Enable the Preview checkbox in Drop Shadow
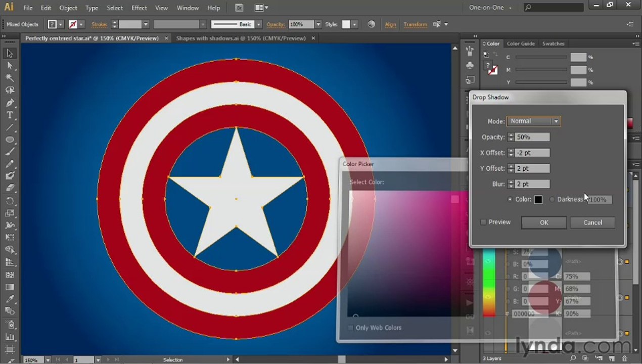The width and height of the screenshot is (642, 364). [483, 222]
